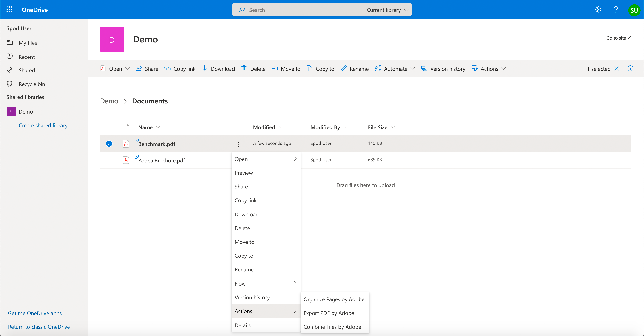The image size is (644, 336).
Task: Click the Copy link icon in toolbar
Action: pyautogui.click(x=167, y=69)
